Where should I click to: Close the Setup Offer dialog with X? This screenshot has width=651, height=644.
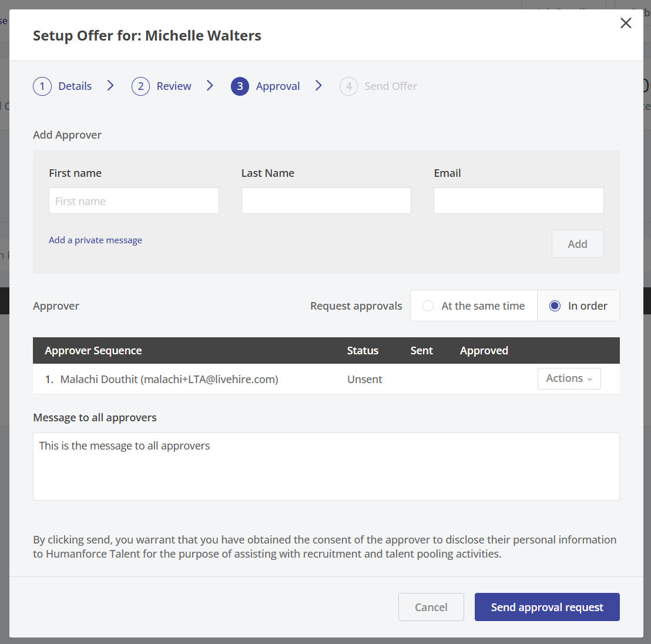click(626, 23)
